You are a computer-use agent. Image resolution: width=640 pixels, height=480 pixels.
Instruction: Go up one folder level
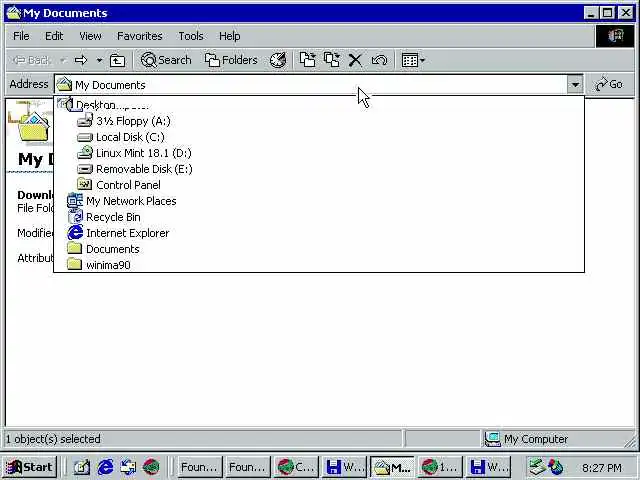(x=118, y=60)
